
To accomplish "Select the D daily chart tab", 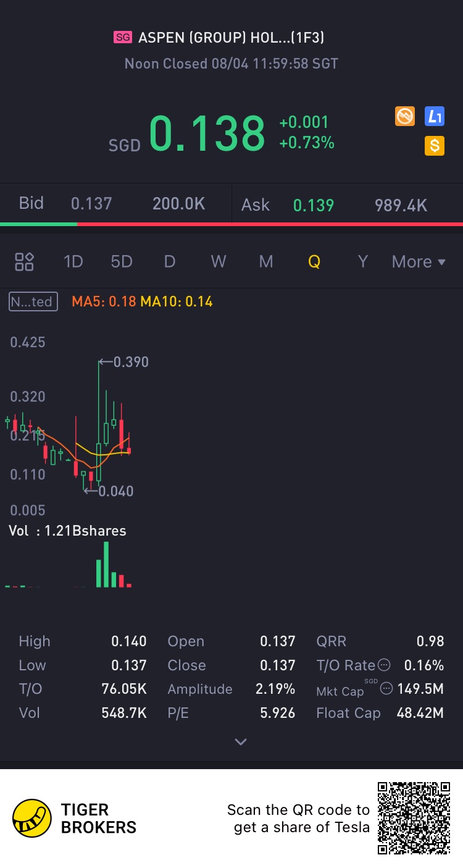I will 170,262.
